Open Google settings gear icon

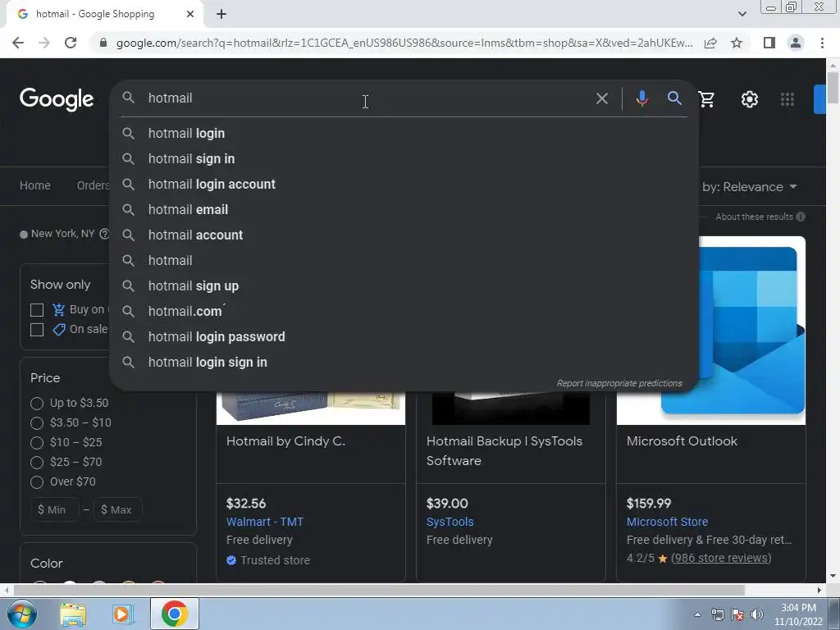[x=749, y=99]
